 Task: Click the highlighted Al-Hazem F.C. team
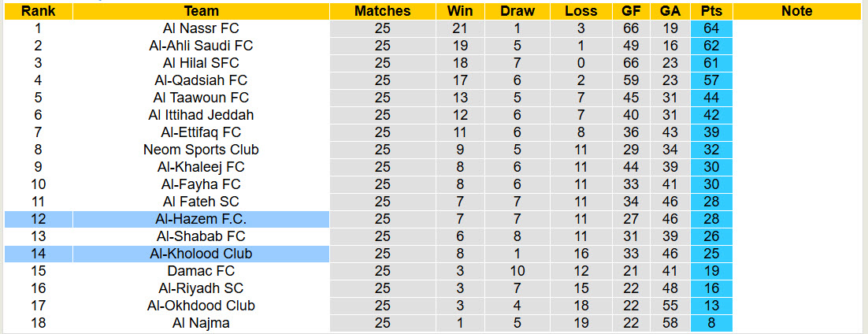[x=201, y=219]
